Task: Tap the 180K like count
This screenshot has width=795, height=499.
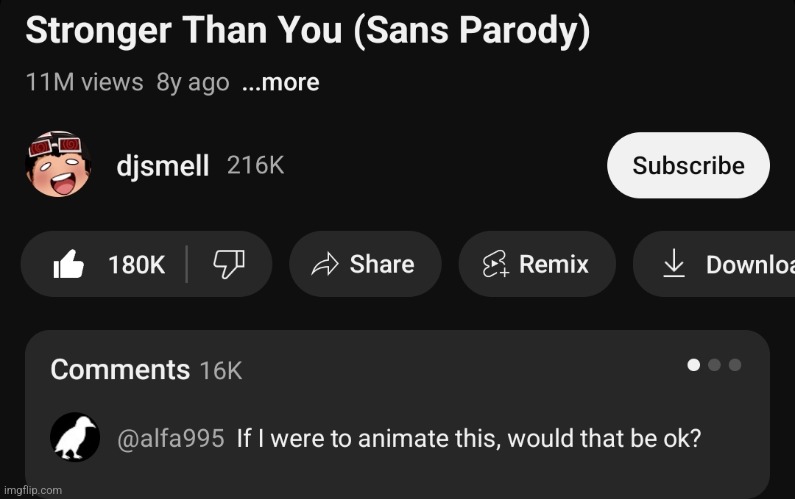Action: coord(136,265)
